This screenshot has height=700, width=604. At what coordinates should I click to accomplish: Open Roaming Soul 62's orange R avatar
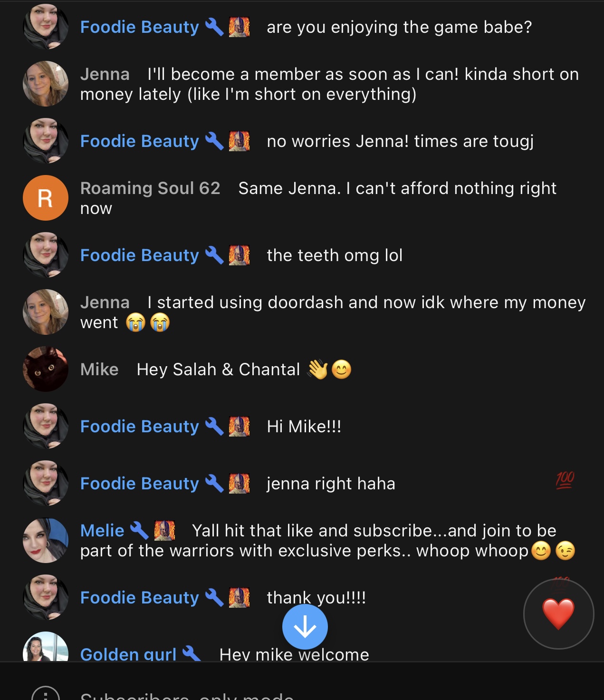tap(46, 198)
